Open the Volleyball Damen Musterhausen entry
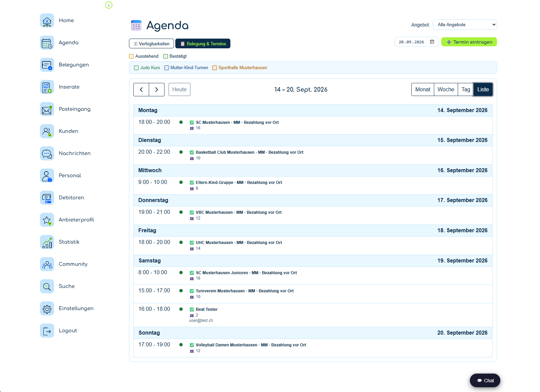Image resolution: width=540 pixels, height=392 pixels. (313, 348)
